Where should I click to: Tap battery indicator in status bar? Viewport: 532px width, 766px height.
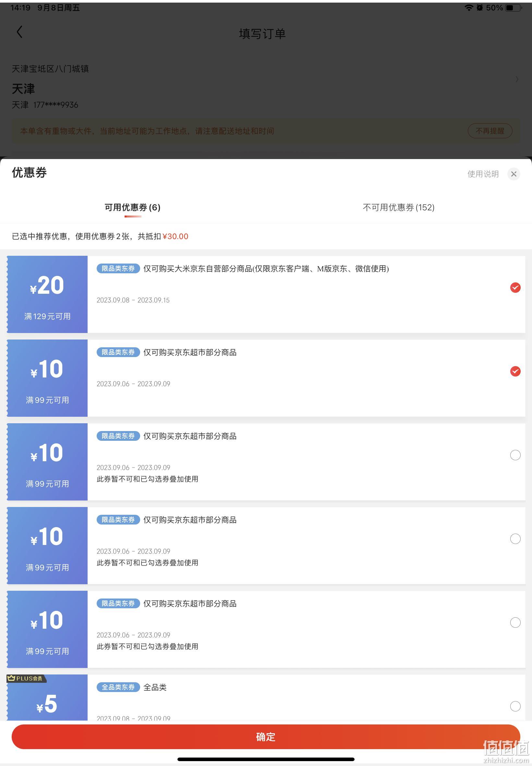pos(514,8)
